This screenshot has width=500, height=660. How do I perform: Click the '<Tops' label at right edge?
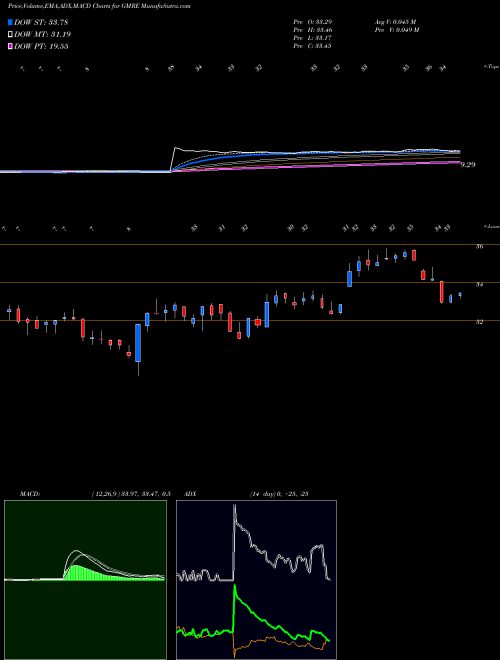point(491,67)
